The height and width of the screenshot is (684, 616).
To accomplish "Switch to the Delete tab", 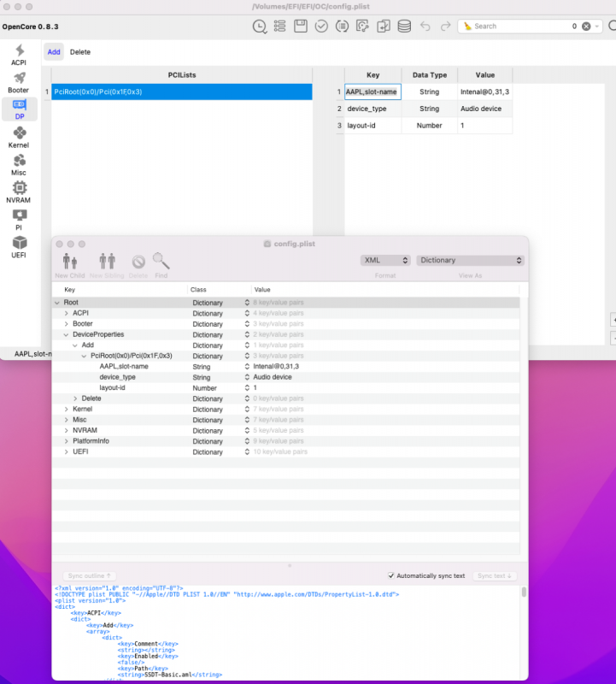I will [x=80, y=52].
